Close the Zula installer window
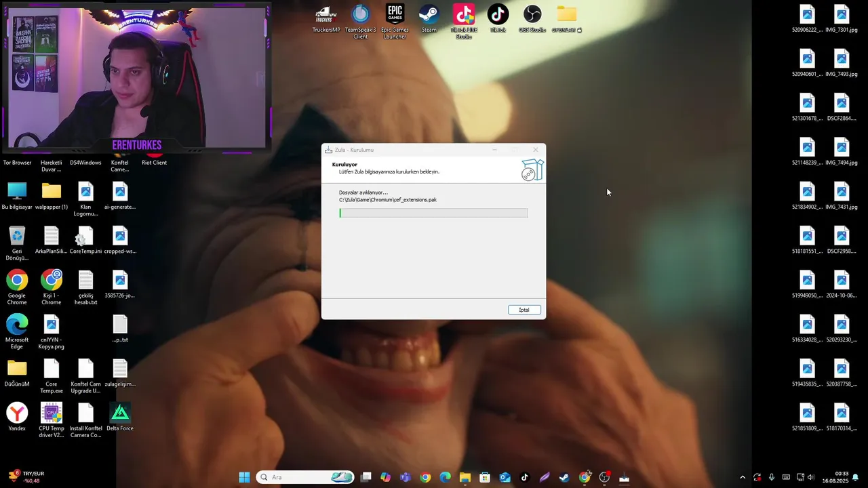Viewport: 868px width, 488px height. click(x=535, y=150)
